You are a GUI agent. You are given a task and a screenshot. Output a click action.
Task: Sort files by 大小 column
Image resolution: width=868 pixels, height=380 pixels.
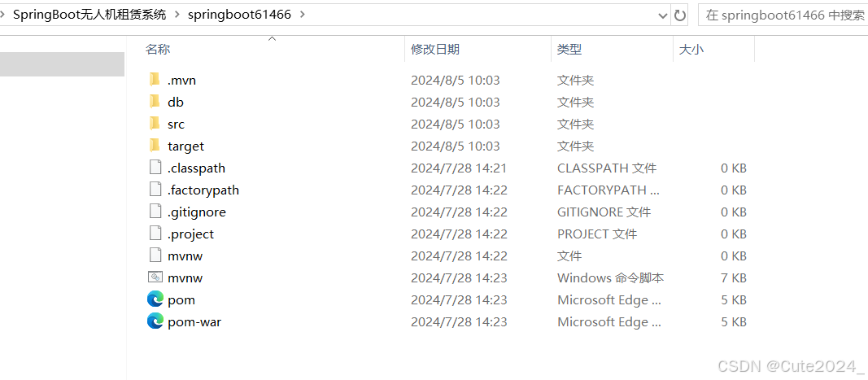pos(691,50)
